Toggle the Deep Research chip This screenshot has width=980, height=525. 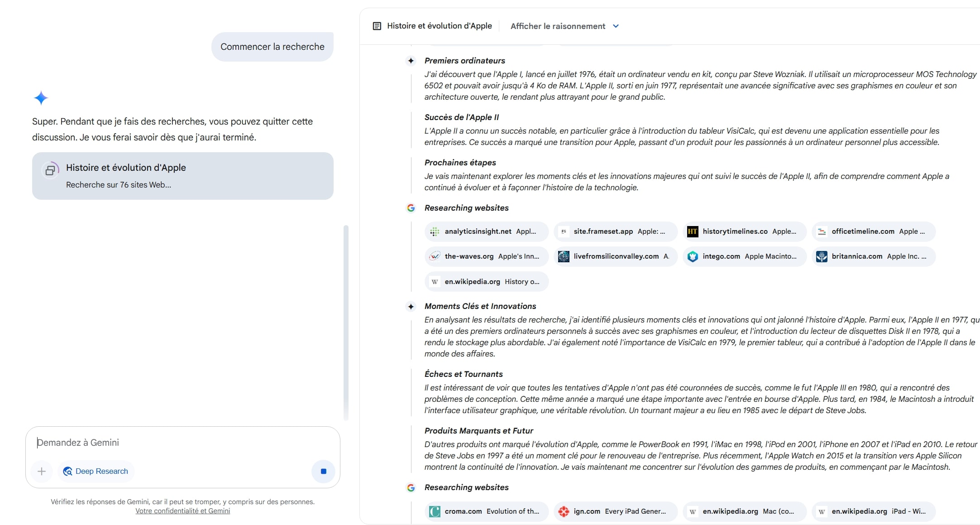coord(96,471)
